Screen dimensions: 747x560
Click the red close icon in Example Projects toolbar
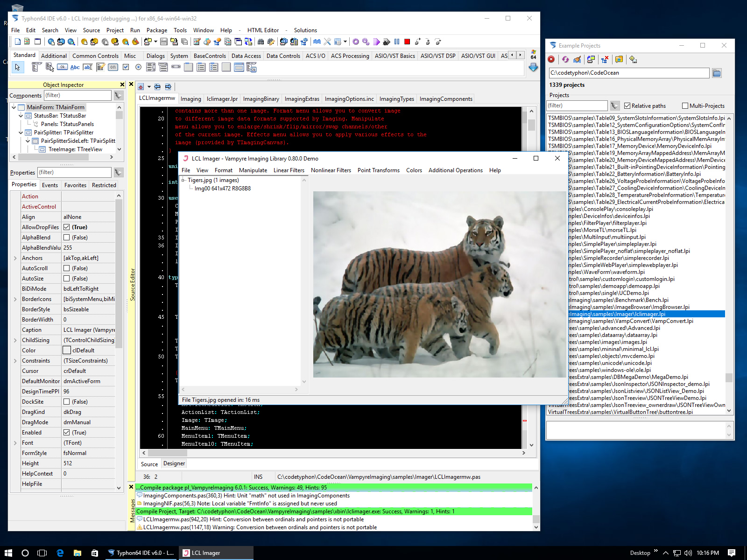551,59
